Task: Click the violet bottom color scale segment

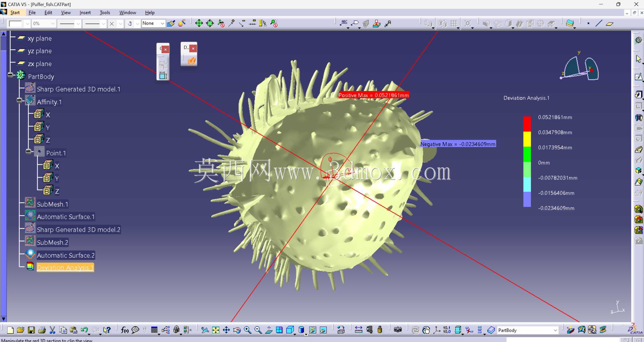Action: (527, 199)
